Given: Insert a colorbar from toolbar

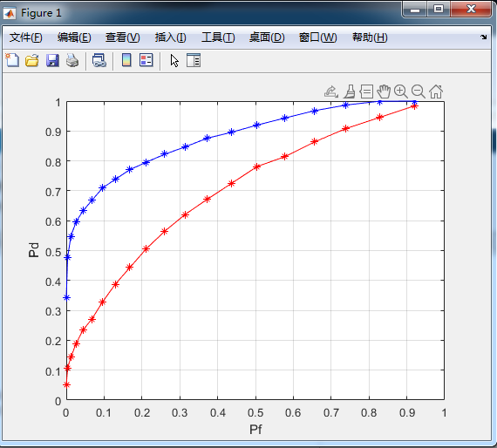Looking at the screenshot, I should pyautogui.click(x=126, y=60).
